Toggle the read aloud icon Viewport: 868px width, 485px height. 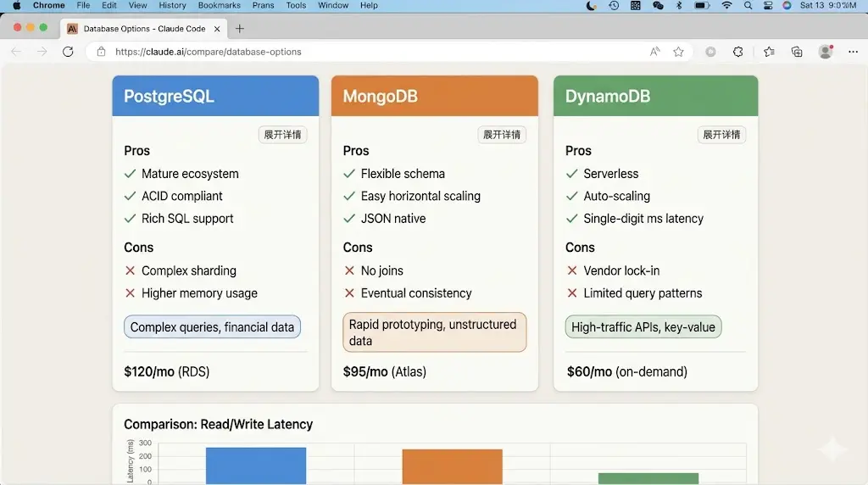tap(655, 52)
